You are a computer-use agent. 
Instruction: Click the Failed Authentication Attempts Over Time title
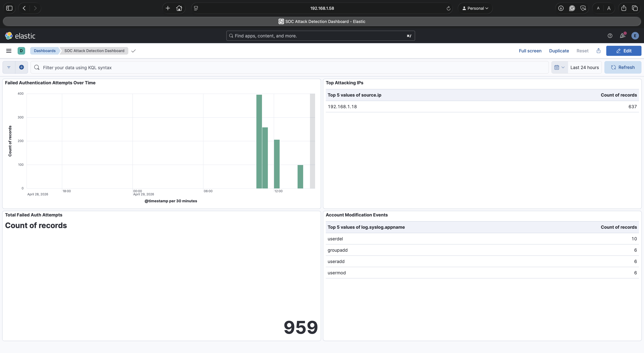[50, 83]
